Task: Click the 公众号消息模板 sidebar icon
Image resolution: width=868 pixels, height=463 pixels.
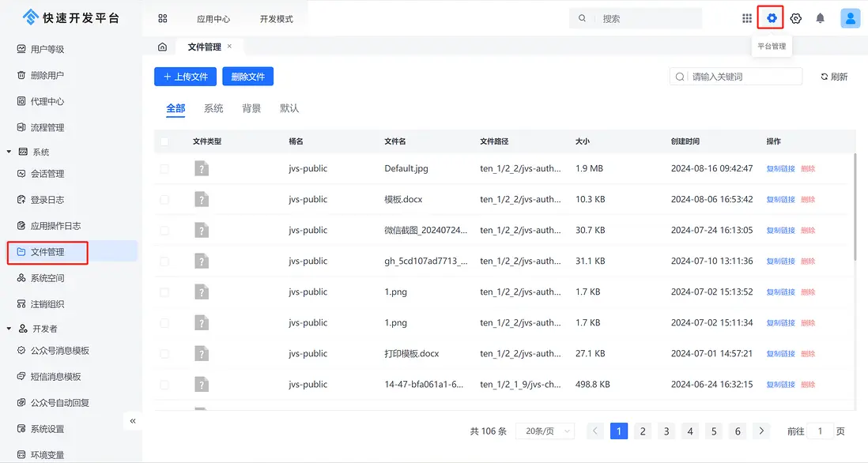Action: (21, 350)
